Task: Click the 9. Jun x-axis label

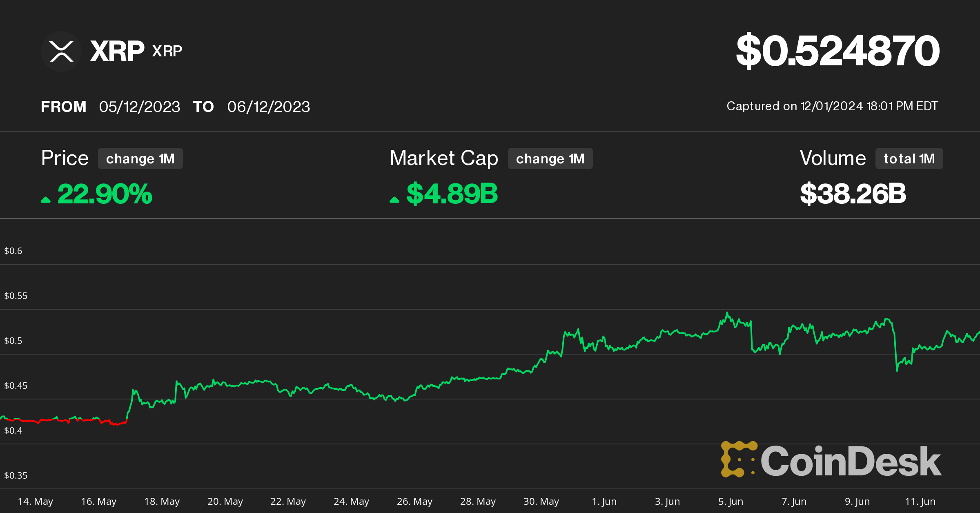Action: click(857, 502)
